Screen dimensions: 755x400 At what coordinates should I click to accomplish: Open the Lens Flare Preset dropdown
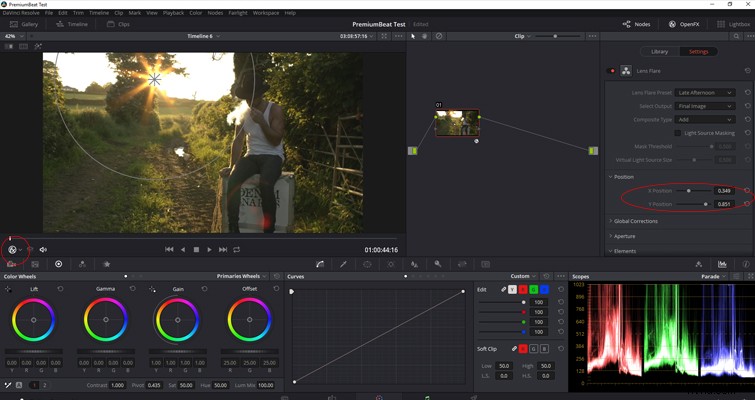point(704,92)
